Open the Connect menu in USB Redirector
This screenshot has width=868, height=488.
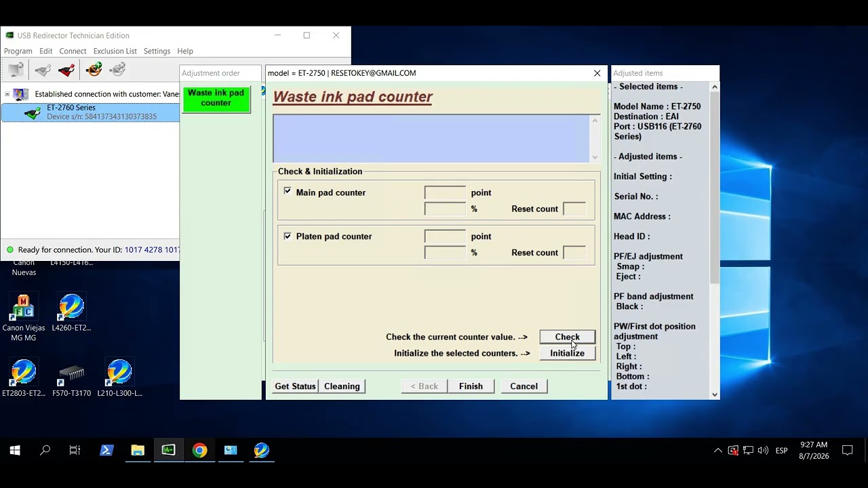[x=73, y=51]
